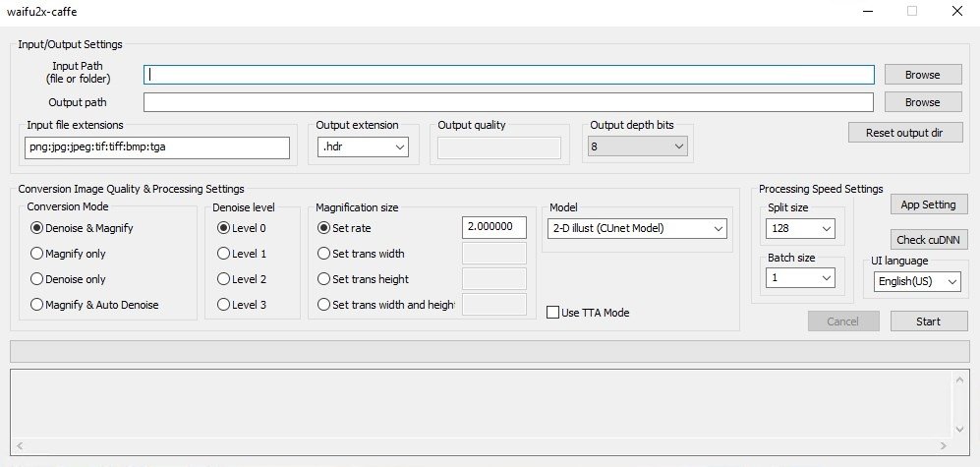Select Magnify & Auto Denoise mode
This screenshot has width=980, height=467.
pyautogui.click(x=94, y=305)
